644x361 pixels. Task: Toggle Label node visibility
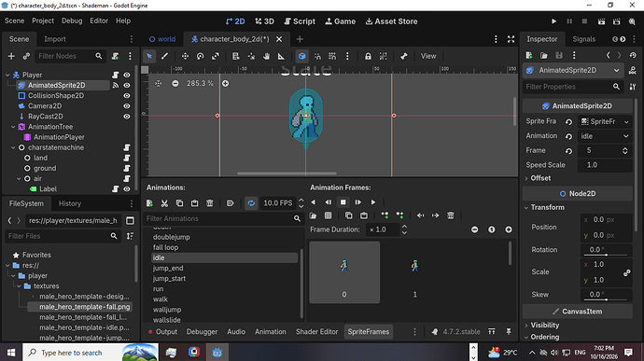click(x=127, y=189)
